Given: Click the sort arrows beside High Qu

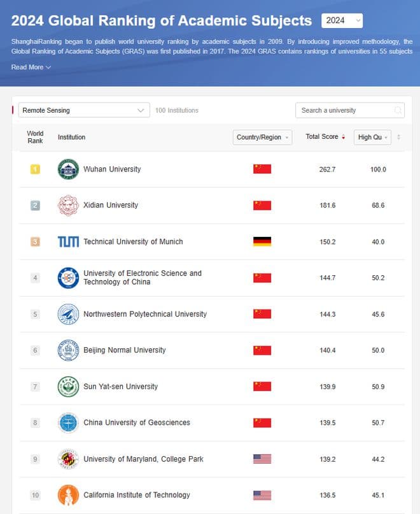Looking at the screenshot, I should [x=399, y=137].
